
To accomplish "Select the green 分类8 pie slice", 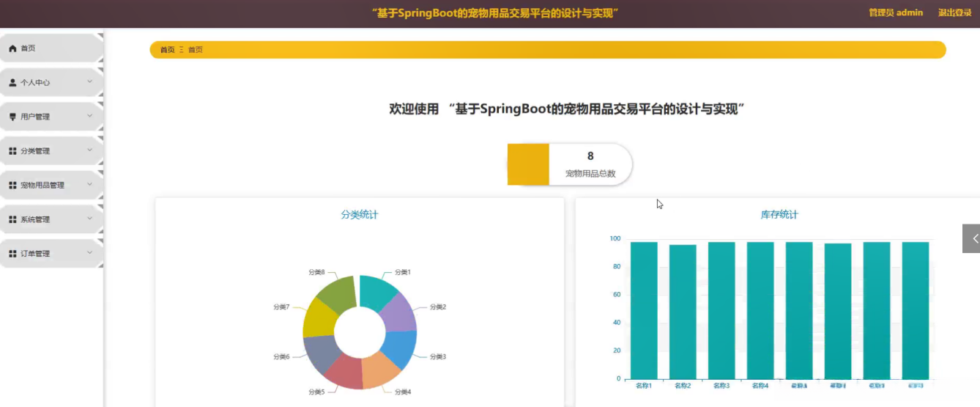I will [x=338, y=293].
